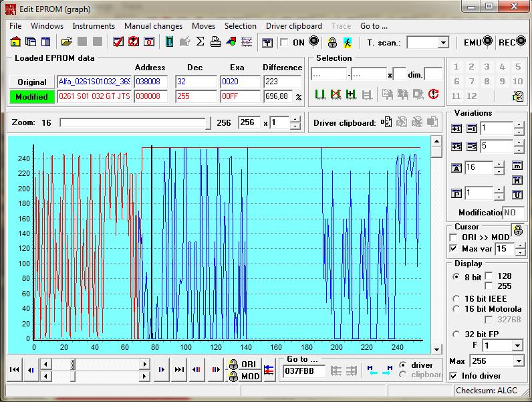Click the Original button
This screenshot has height=402, width=532.
pyautogui.click(x=32, y=82)
